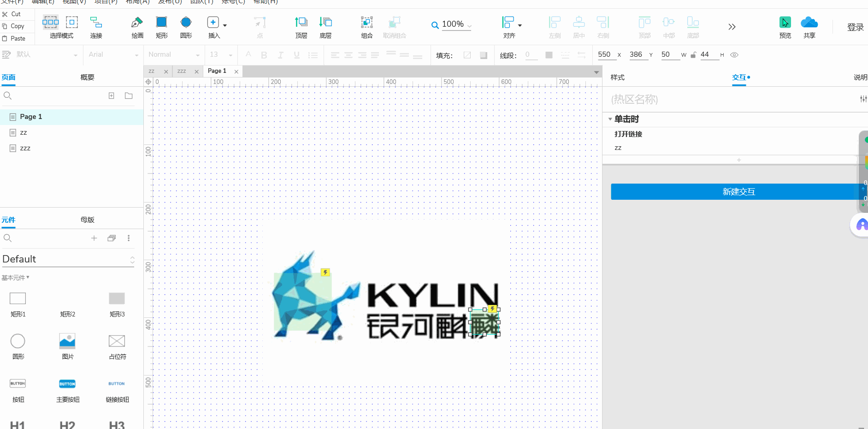The image size is (868, 429).
Task: Set text alignment to center
Action: tap(348, 55)
